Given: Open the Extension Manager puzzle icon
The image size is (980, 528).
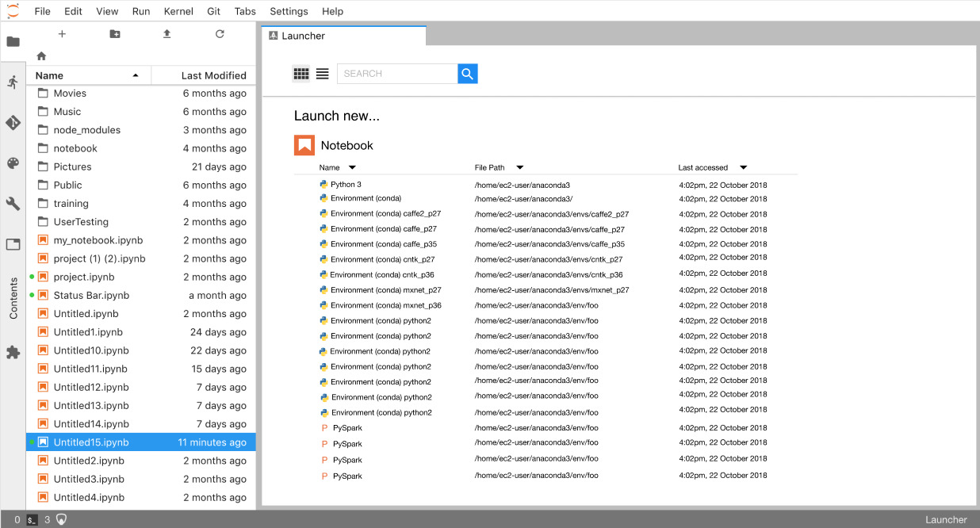Looking at the screenshot, I should pos(13,352).
